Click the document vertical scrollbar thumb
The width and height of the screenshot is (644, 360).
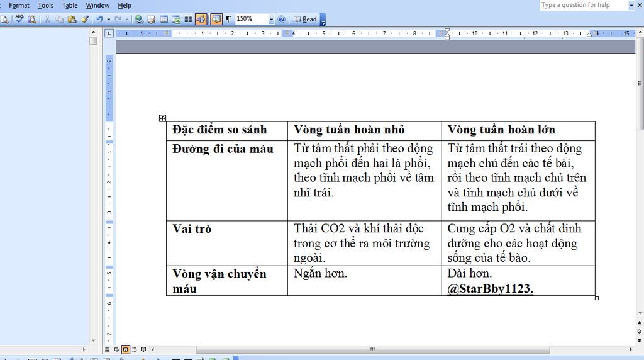click(640, 84)
